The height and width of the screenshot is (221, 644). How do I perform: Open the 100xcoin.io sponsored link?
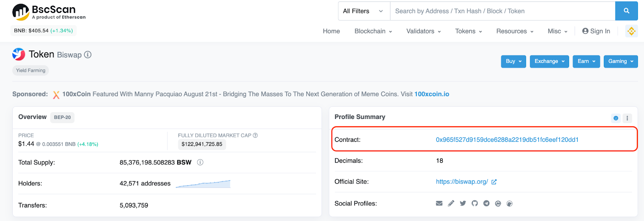coord(431,94)
